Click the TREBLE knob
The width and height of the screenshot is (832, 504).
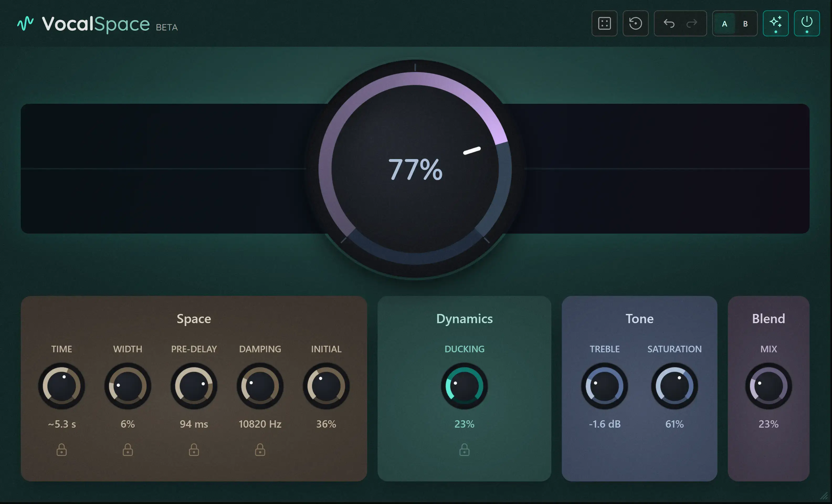pyautogui.click(x=604, y=386)
